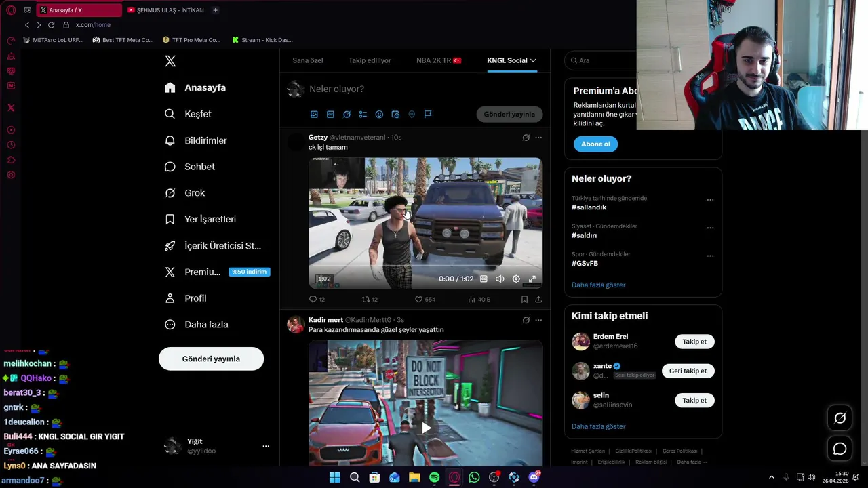Open Daha fazla menu in sidebar
Viewport: 868px width, 488px height.
(x=196, y=325)
